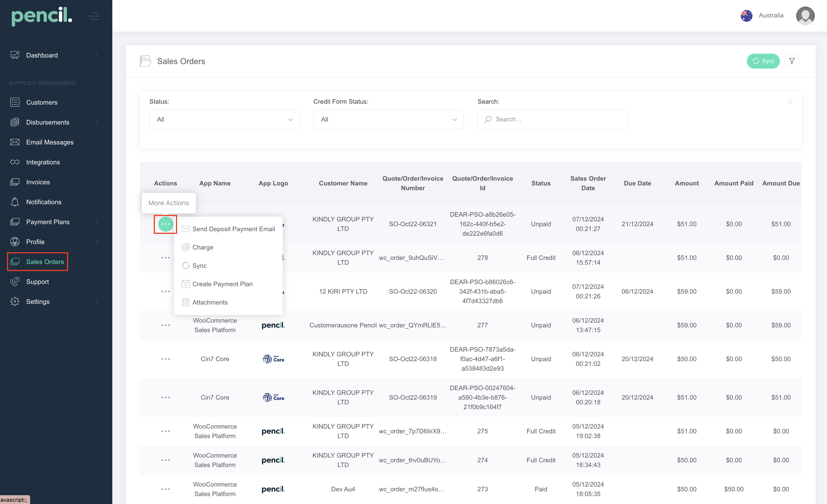This screenshot has width=827, height=504.
Task: Open Notifications bell in sidebar
Action: coord(44,202)
